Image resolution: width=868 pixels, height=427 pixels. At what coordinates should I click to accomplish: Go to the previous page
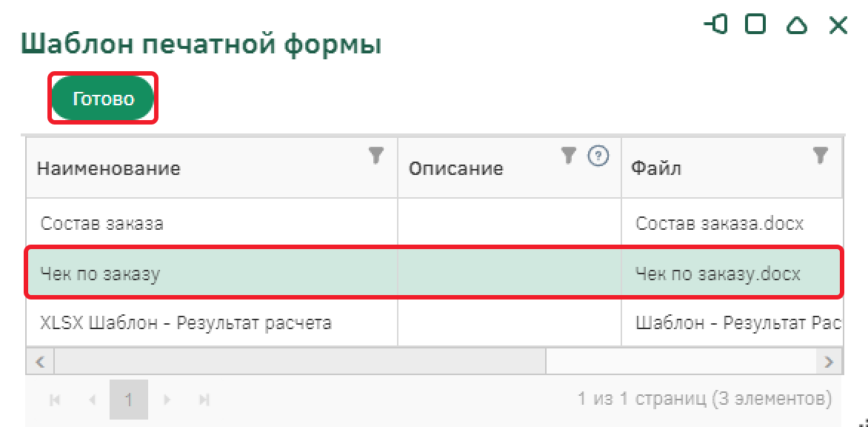pyautogui.click(x=92, y=400)
